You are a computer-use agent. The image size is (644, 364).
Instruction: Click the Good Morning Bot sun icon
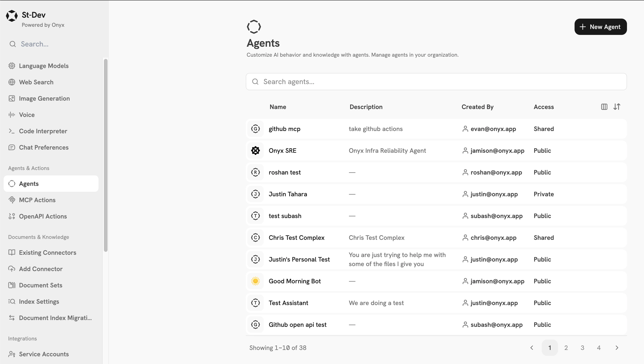(x=255, y=281)
